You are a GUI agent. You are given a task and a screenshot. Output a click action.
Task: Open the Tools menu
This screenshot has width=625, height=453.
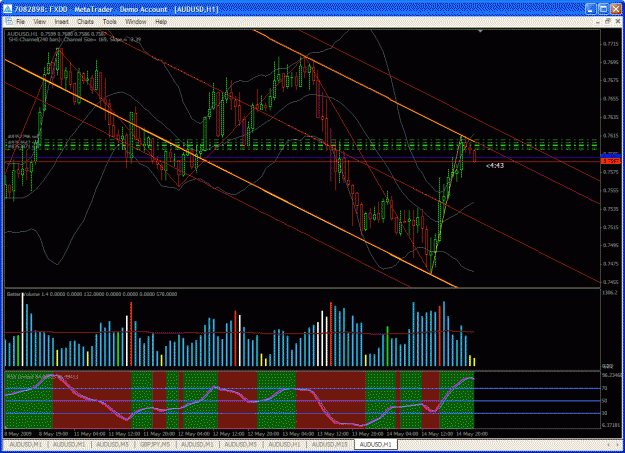(110, 22)
